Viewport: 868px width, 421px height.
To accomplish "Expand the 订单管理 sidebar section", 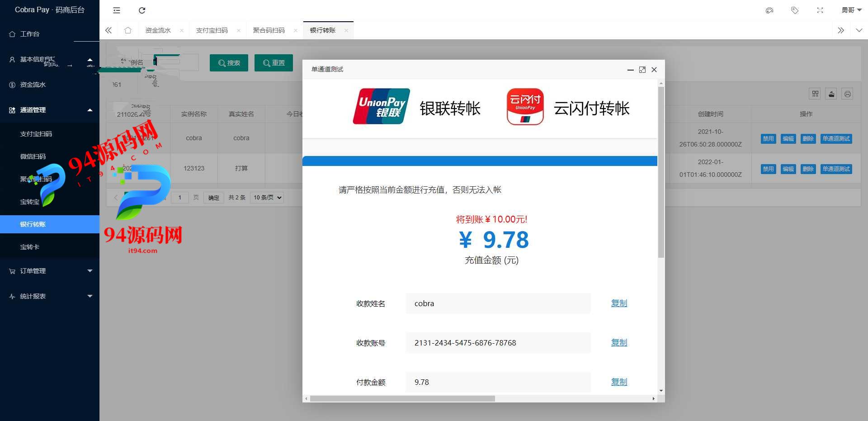I will click(x=50, y=271).
